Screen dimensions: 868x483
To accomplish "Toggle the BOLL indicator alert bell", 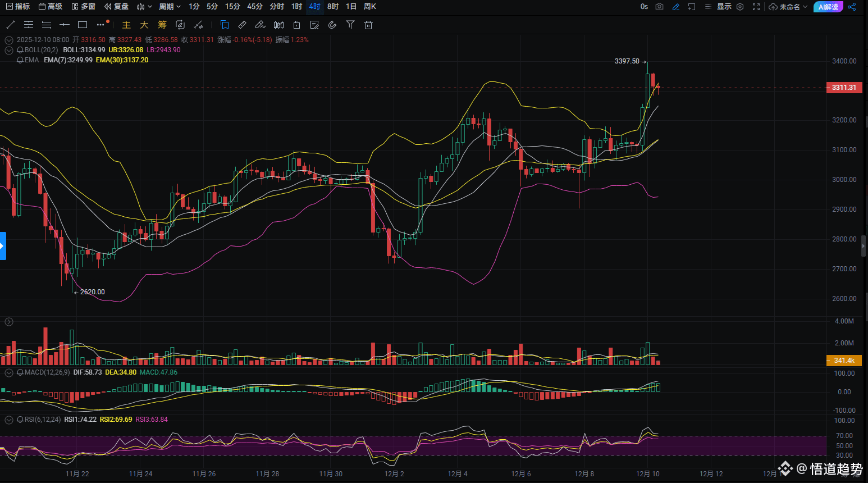I will pos(20,50).
